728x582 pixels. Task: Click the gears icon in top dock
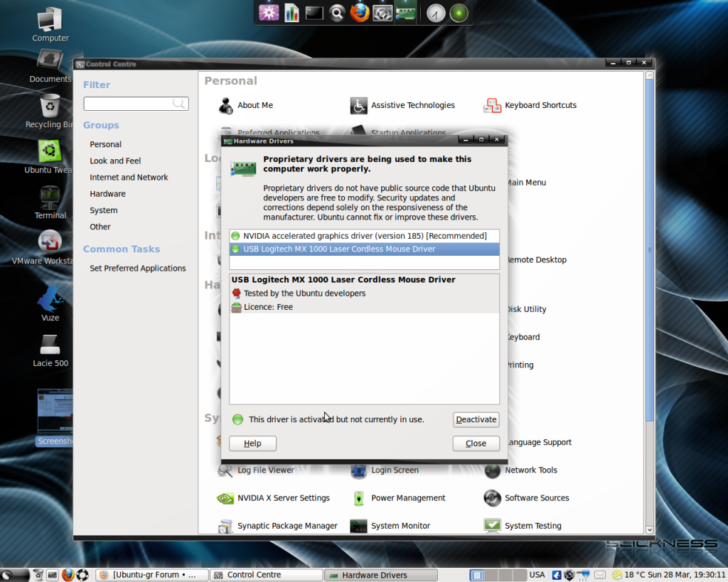(382, 13)
